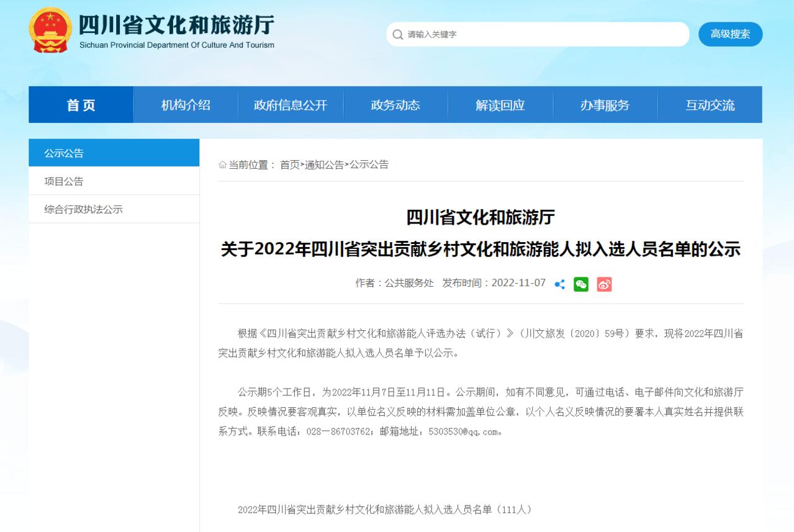
Task: Click the national emblem logo
Action: [50, 30]
